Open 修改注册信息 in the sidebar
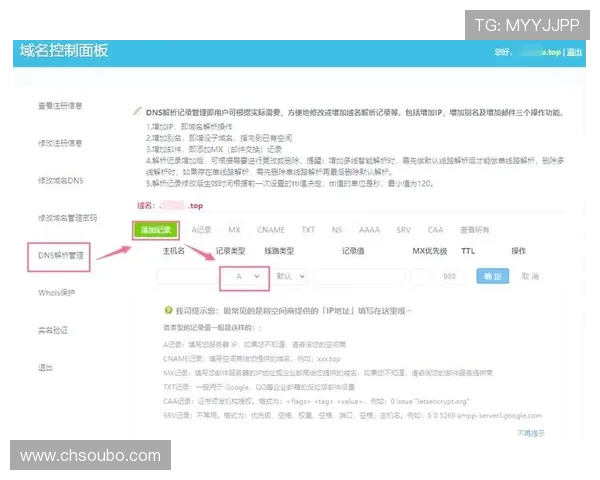Image resolution: width=600 pixels, height=480 pixels. click(60, 143)
